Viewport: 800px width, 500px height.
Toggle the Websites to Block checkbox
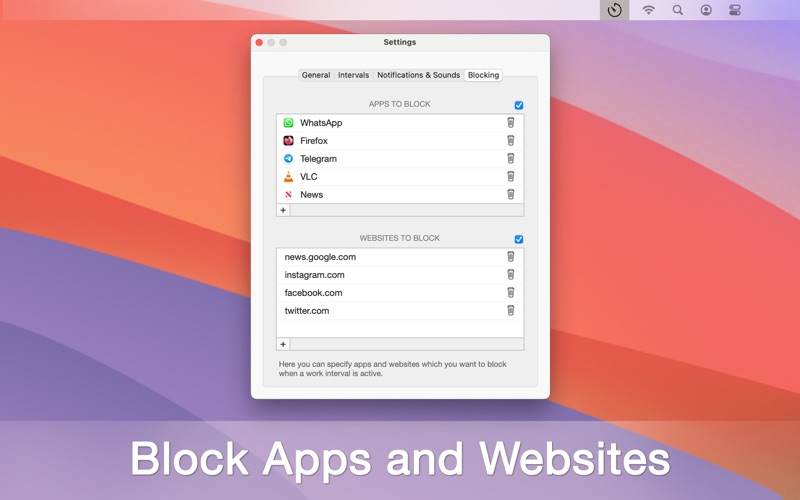pyautogui.click(x=518, y=239)
